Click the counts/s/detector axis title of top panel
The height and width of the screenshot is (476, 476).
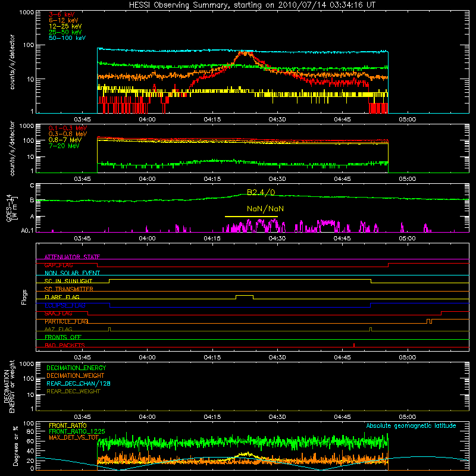point(12,62)
